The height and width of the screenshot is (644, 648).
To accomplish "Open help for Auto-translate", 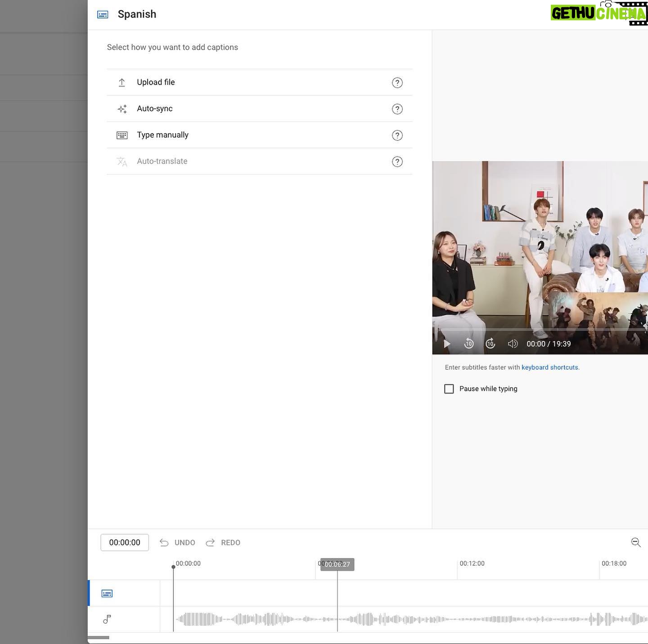I will pyautogui.click(x=397, y=162).
